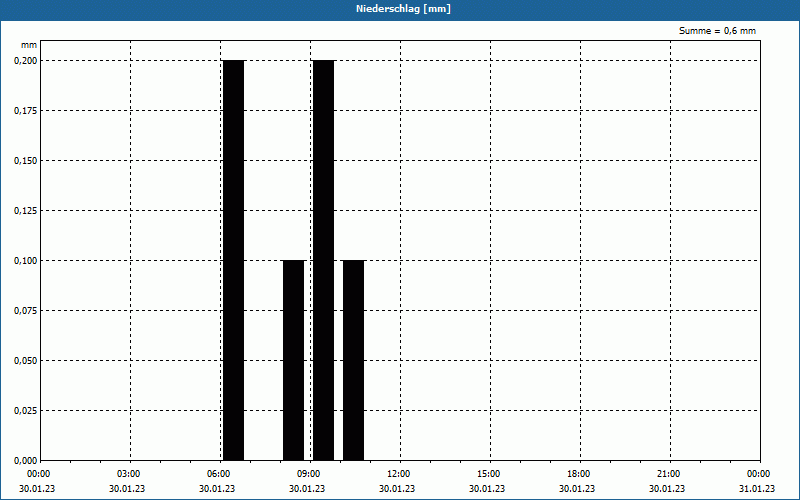Viewport: 800px width, 500px height.
Task: Click the 0,100 mm bar before 09:00
Action: coord(293,360)
